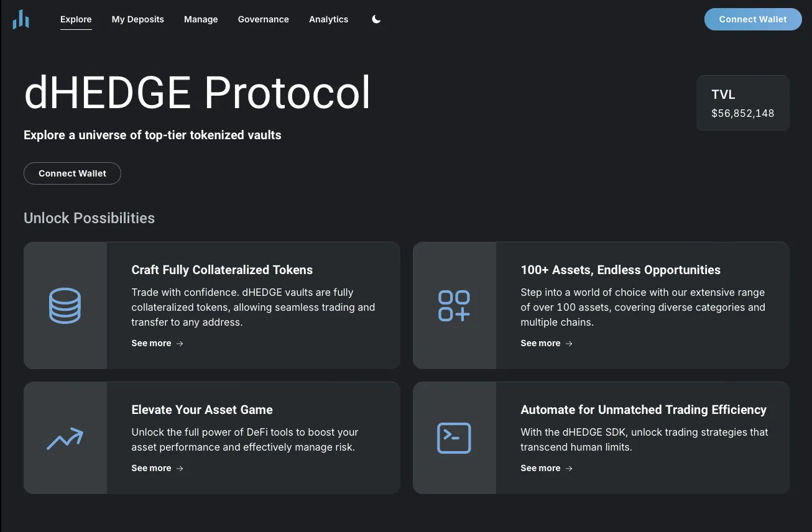Go to My Deposits page

(x=137, y=19)
